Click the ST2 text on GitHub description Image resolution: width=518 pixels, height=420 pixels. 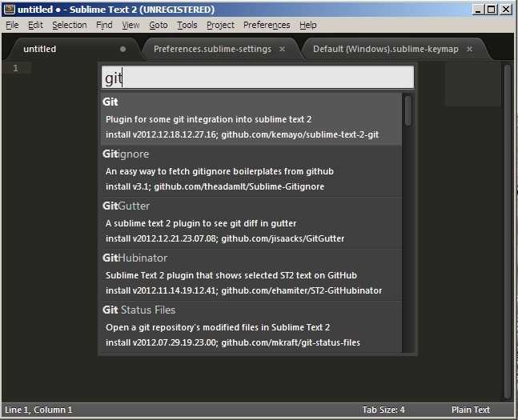tap(231, 275)
